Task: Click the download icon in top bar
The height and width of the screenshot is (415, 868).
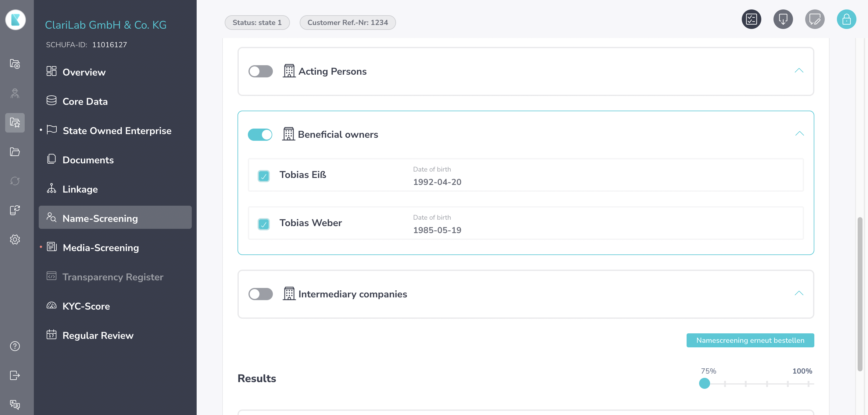Action: coord(783,19)
